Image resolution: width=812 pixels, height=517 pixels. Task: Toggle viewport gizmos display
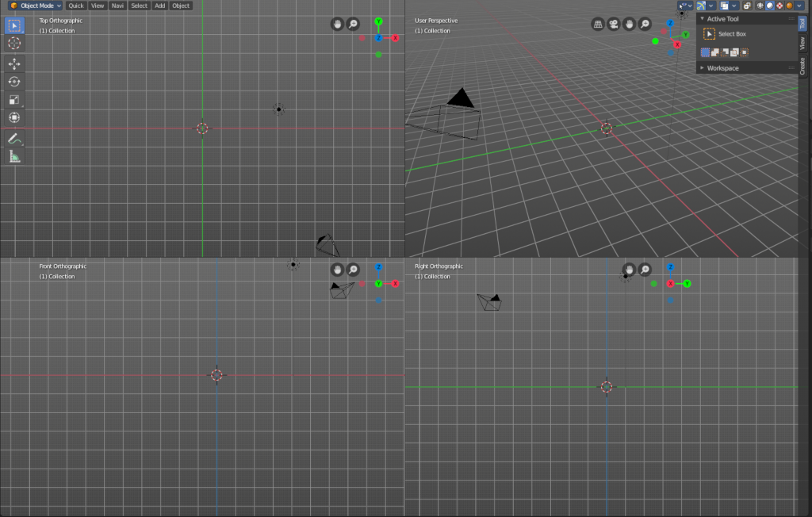click(701, 6)
